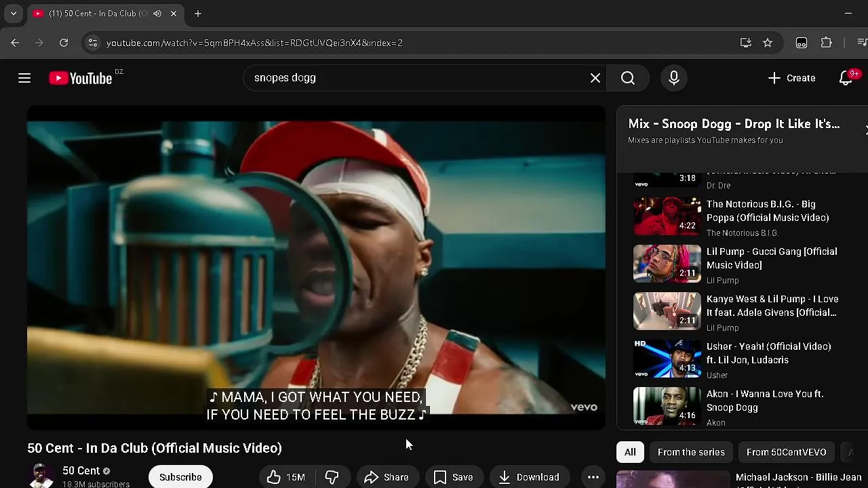This screenshot has width=868, height=488.
Task: Bookmark this page with star icon
Action: 768,43
